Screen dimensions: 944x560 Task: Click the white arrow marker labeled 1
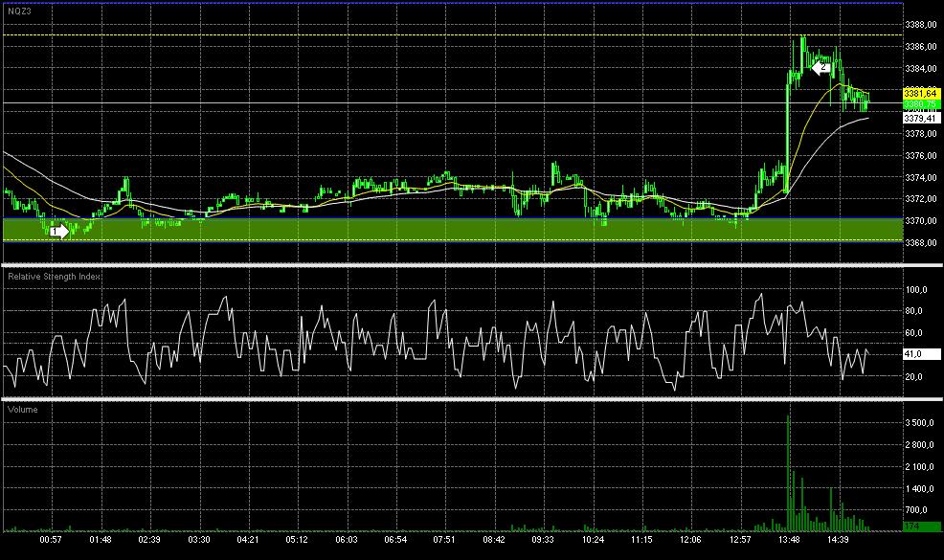pos(58,232)
